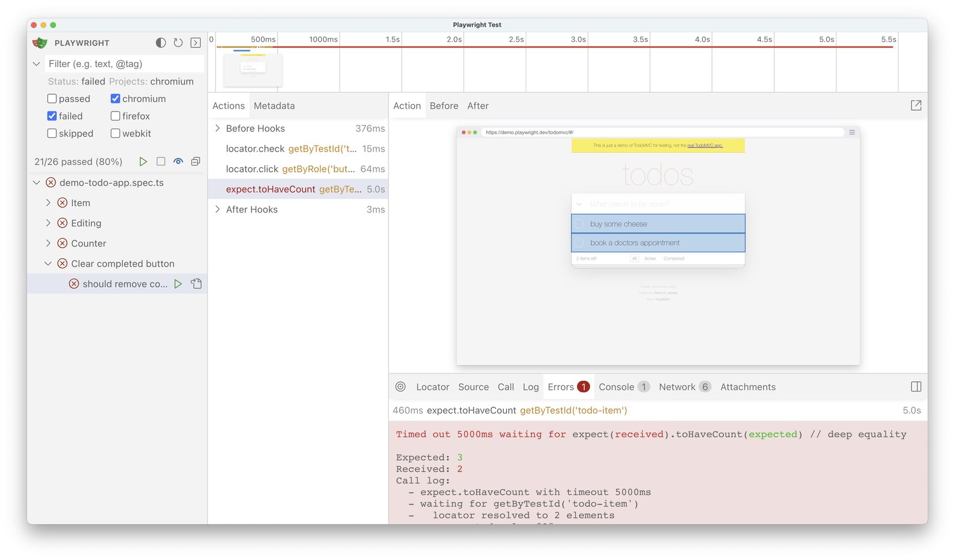Expand the Before Hooks entry
The height and width of the screenshot is (560, 955).
(x=217, y=128)
